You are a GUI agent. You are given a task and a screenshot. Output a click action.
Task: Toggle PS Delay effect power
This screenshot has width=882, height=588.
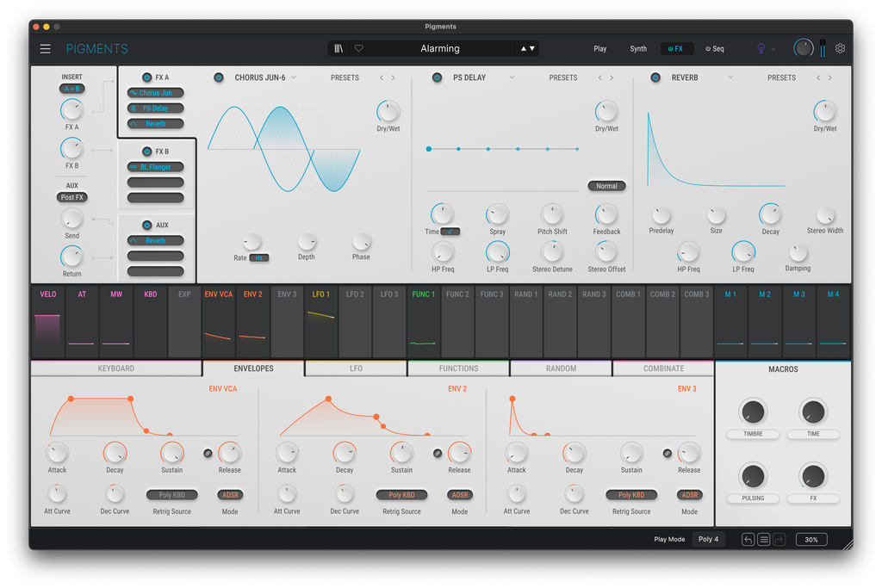437,77
